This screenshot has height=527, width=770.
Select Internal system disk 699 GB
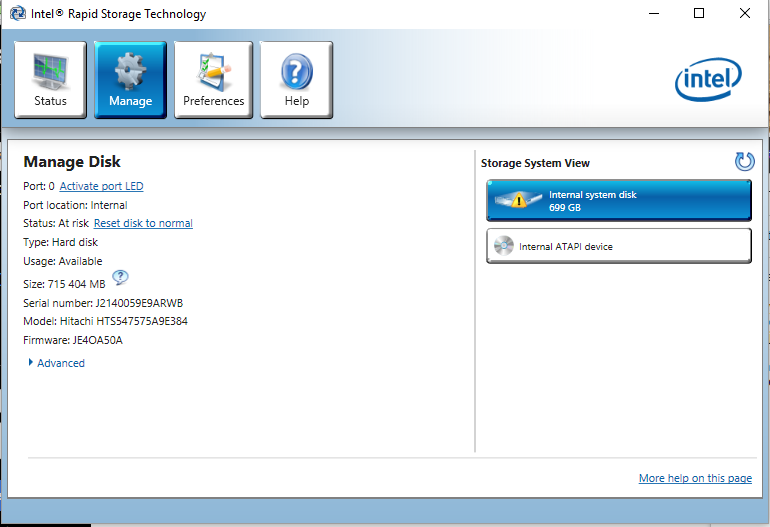click(619, 200)
